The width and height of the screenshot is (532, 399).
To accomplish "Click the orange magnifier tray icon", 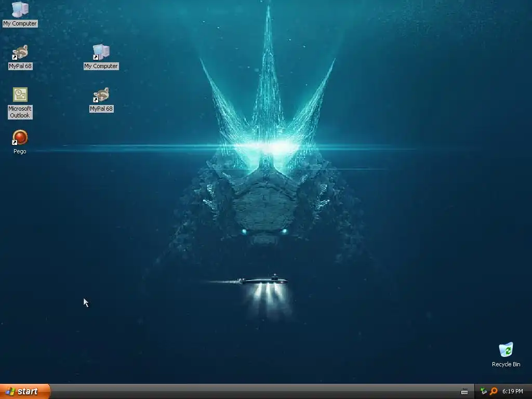I will coord(494,392).
